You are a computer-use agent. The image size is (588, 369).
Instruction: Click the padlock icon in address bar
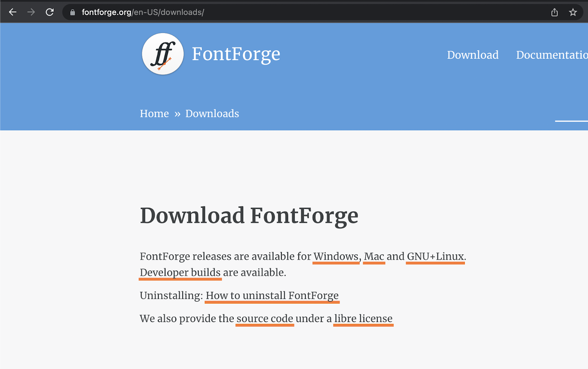point(72,12)
